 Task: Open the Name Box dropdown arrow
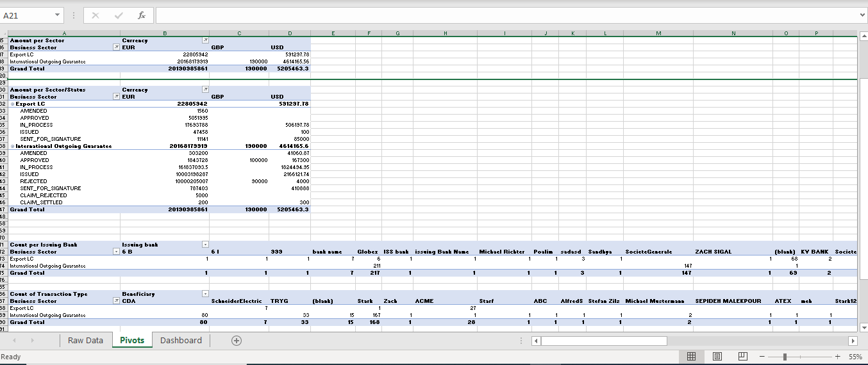pyautogui.click(x=58, y=15)
